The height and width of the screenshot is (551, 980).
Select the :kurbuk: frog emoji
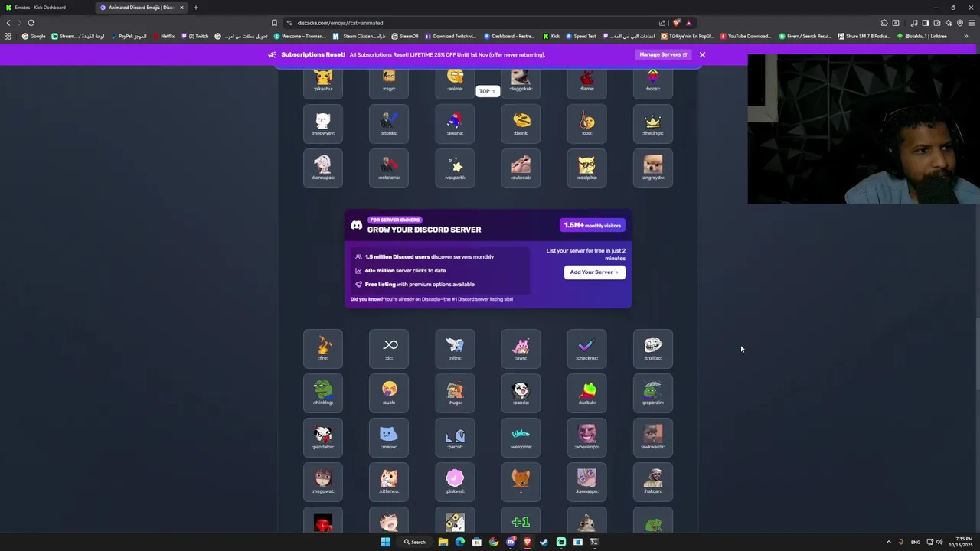click(586, 393)
